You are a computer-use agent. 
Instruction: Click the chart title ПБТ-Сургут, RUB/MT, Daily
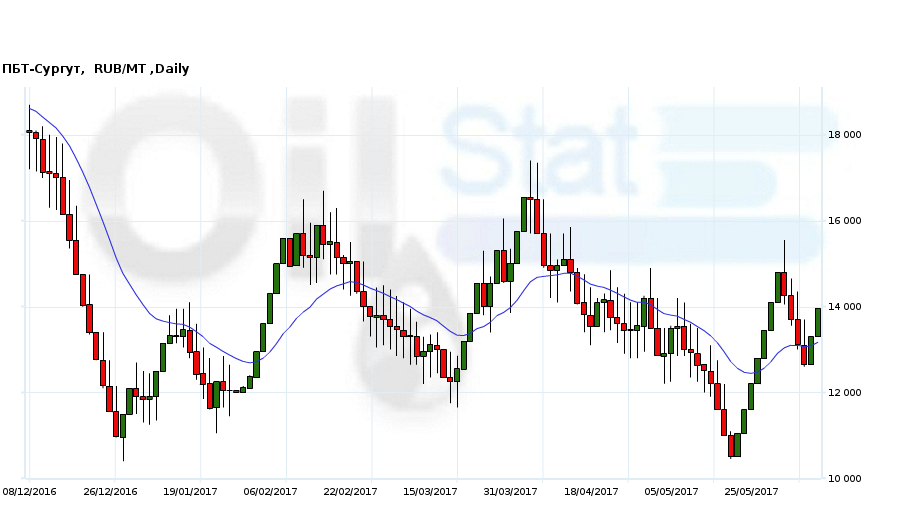[96, 69]
